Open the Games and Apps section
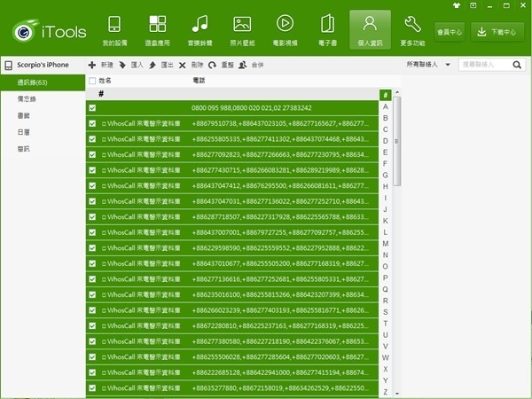 [x=158, y=30]
